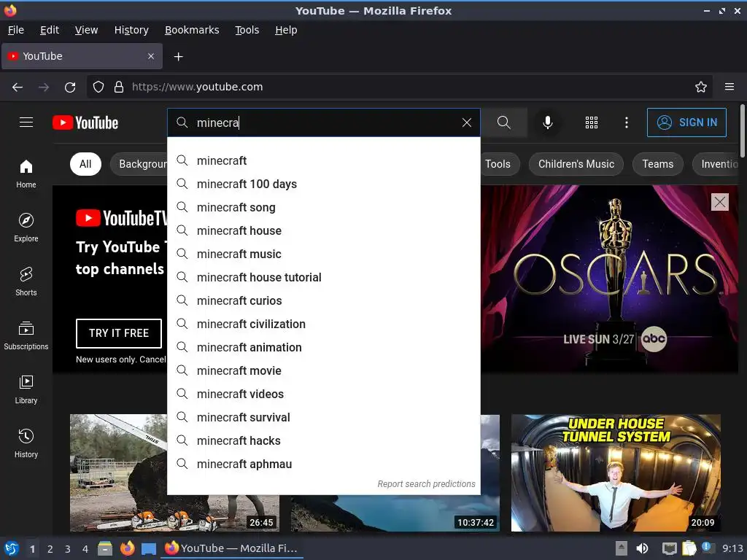Open the YouTube guide hamburger menu

[26, 122]
